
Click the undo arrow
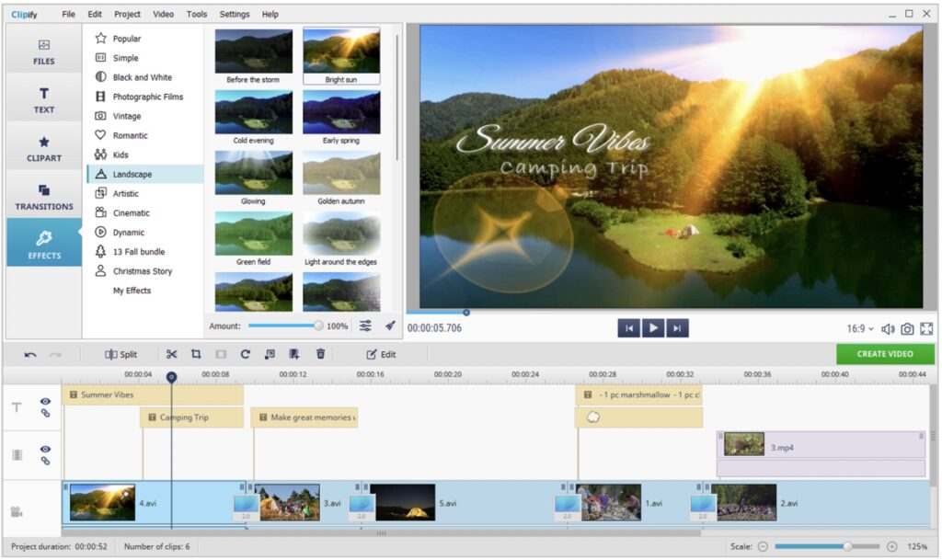(x=30, y=354)
